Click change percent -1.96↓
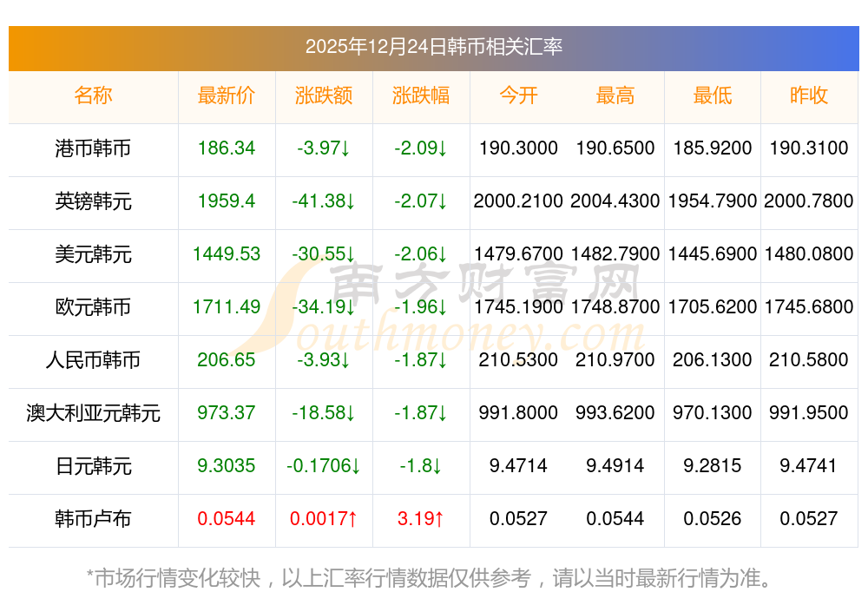 point(421,306)
